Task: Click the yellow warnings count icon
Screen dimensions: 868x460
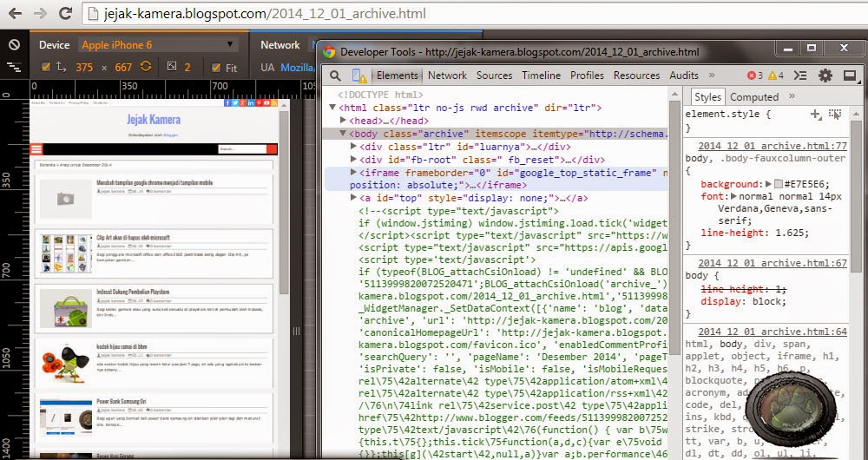Action: [x=773, y=76]
